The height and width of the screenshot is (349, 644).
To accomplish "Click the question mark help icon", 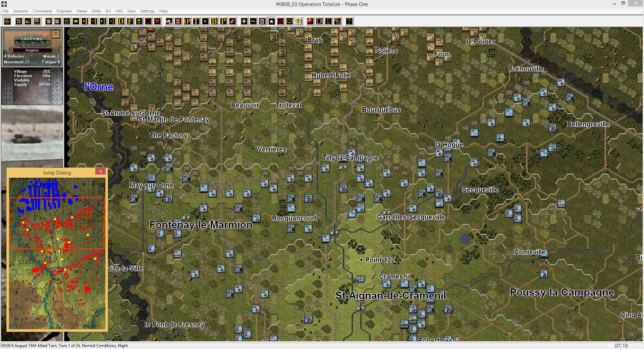I will click(x=349, y=21).
